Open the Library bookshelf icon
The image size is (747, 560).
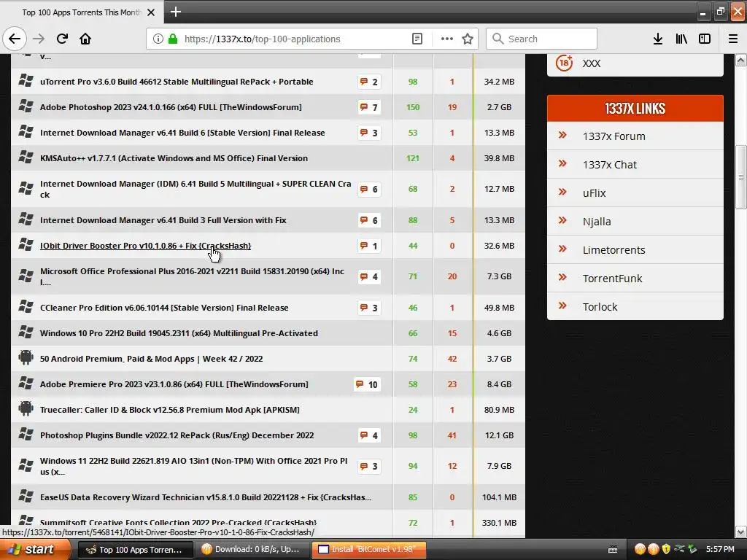681,39
